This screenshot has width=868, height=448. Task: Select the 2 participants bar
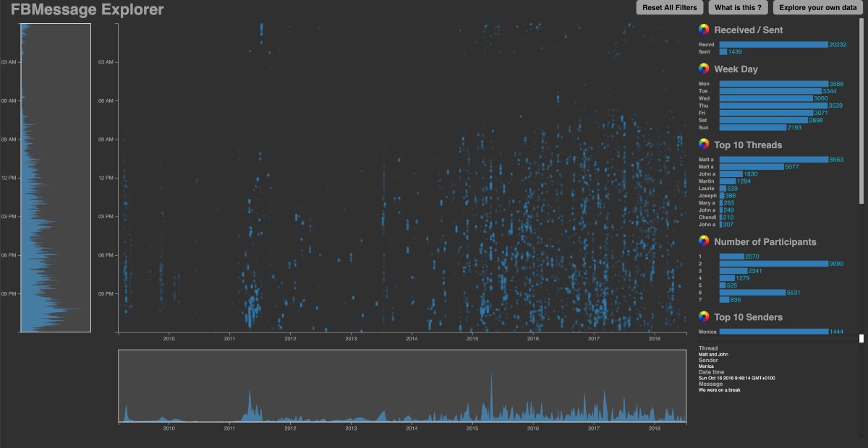(x=773, y=264)
